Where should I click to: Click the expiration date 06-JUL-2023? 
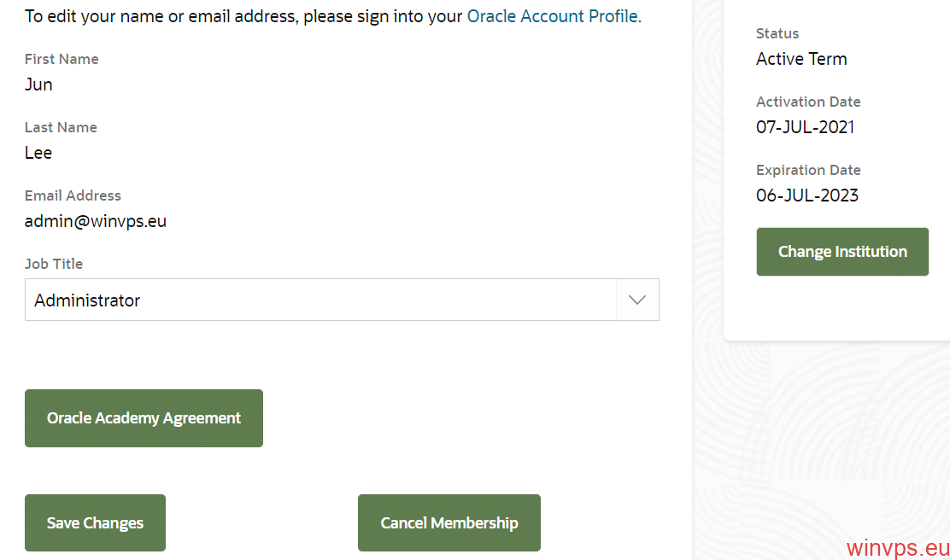[x=807, y=195]
